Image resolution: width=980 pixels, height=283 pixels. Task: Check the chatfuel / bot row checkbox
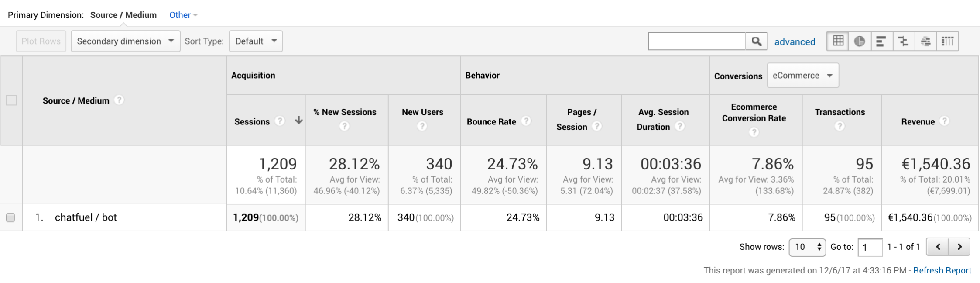10,217
